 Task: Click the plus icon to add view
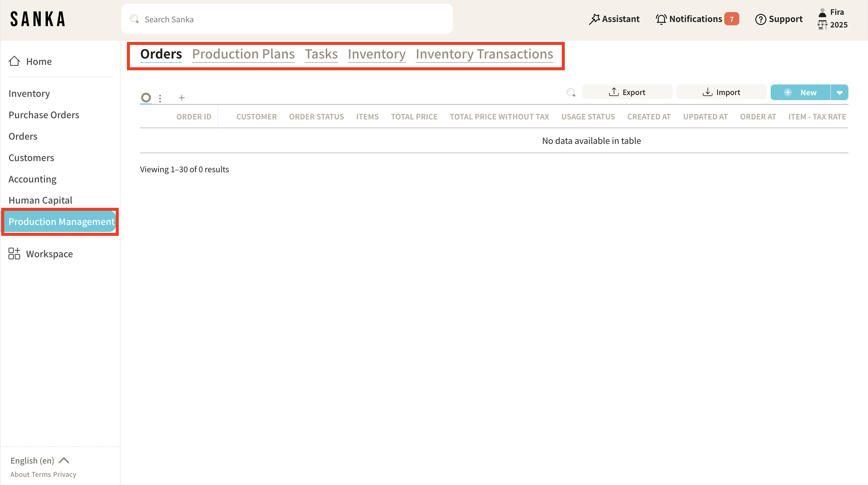[182, 98]
